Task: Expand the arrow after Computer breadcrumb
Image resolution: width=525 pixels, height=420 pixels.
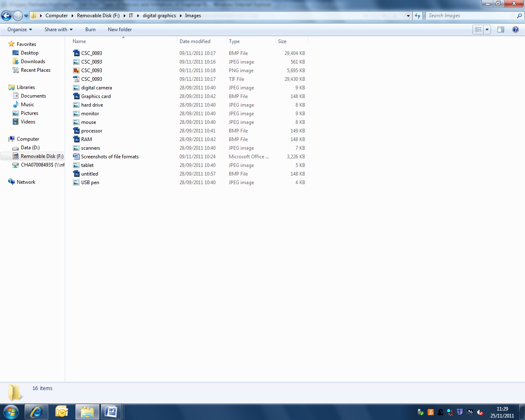Action: pos(73,16)
